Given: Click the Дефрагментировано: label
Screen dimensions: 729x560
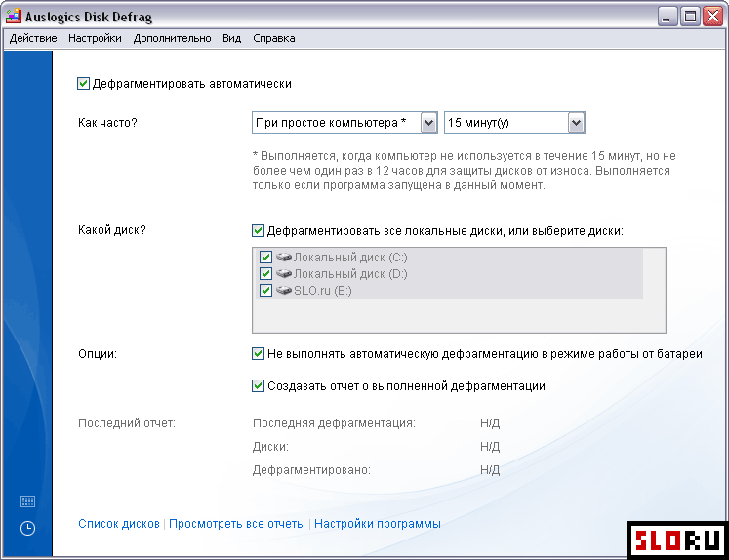Looking at the screenshot, I should point(311,470).
